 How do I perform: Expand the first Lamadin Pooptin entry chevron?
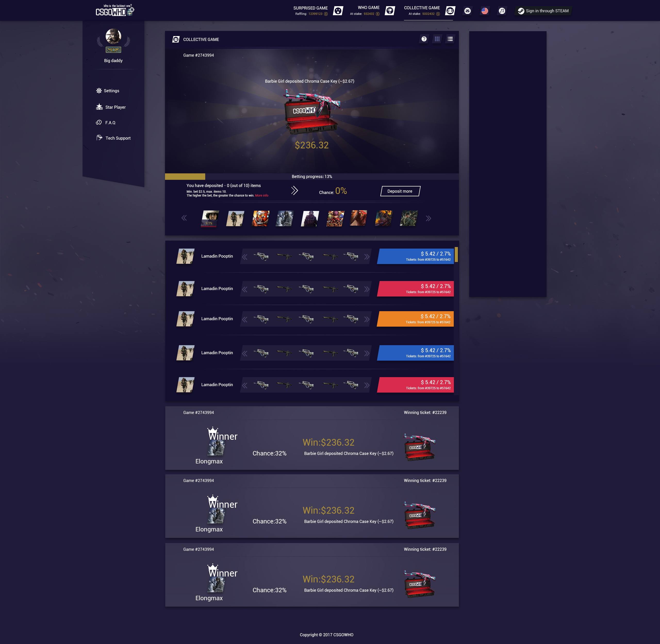pyautogui.click(x=367, y=256)
